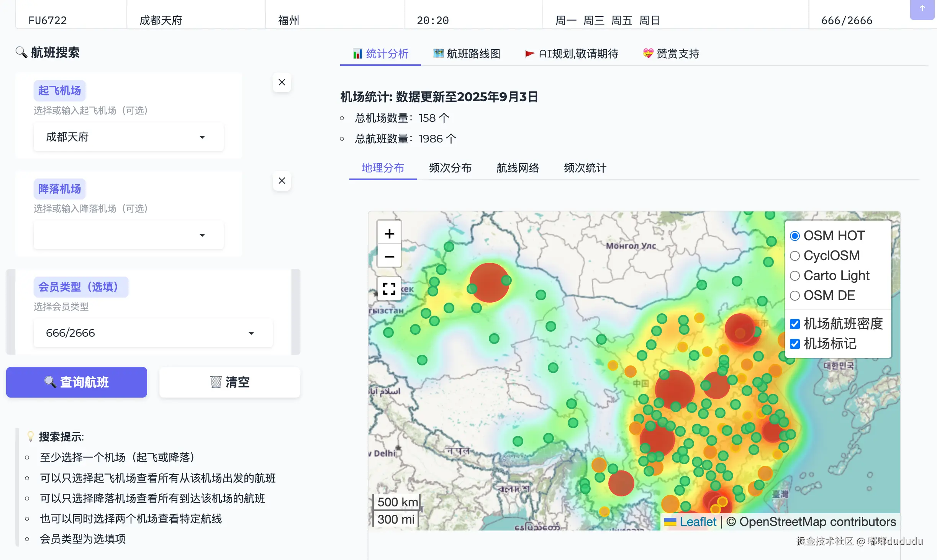The height and width of the screenshot is (560, 937).
Task: Open the 频次分布 sub-tab
Action: pyautogui.click(x=450, y=168)
